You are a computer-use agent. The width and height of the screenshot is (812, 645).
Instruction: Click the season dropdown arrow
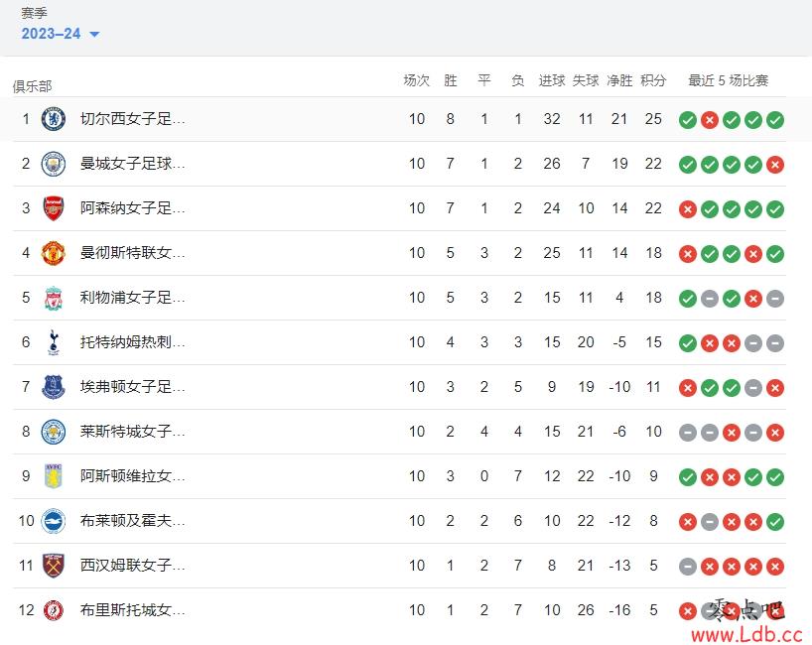point(94,35)
